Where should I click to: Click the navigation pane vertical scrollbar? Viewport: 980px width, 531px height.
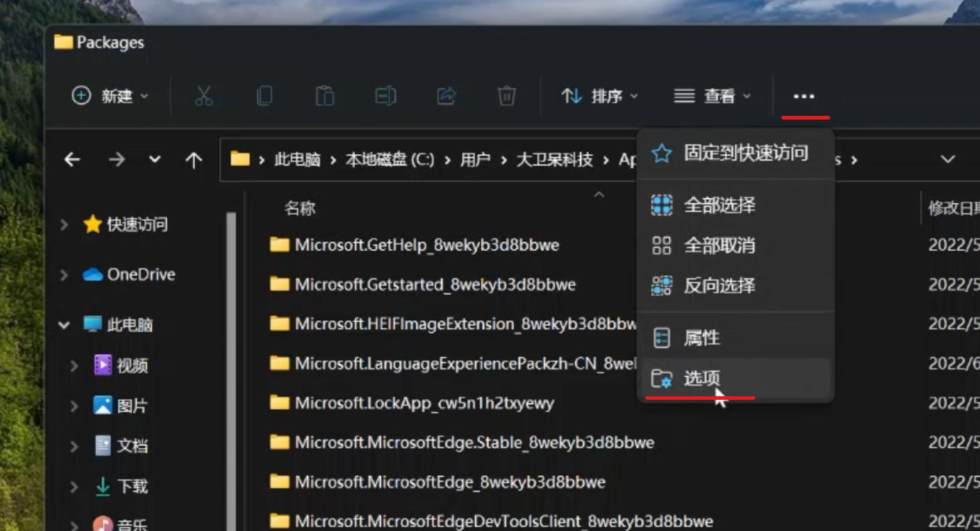231,370
